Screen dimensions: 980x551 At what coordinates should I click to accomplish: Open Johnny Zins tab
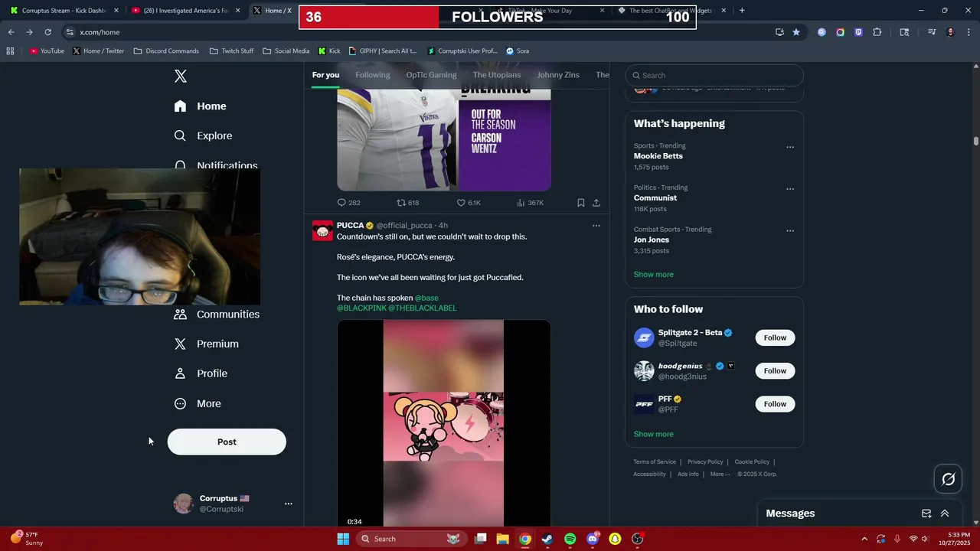(558, 75)
